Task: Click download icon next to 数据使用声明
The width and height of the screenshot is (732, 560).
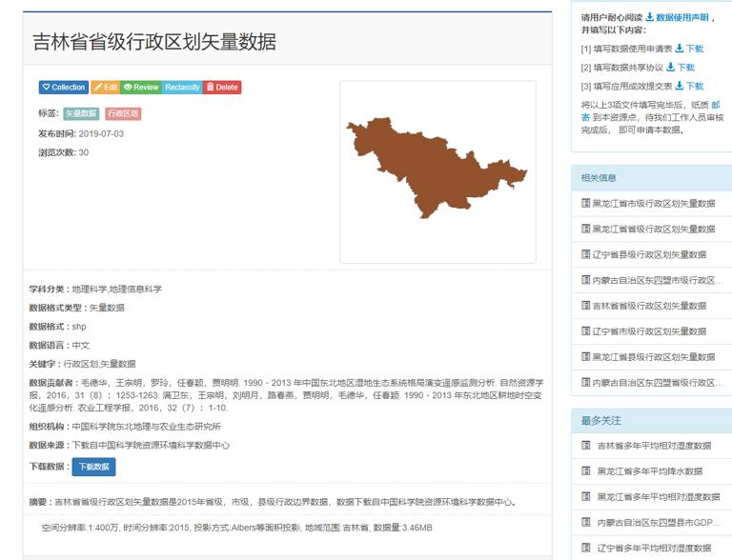Action: pos(649,17)
